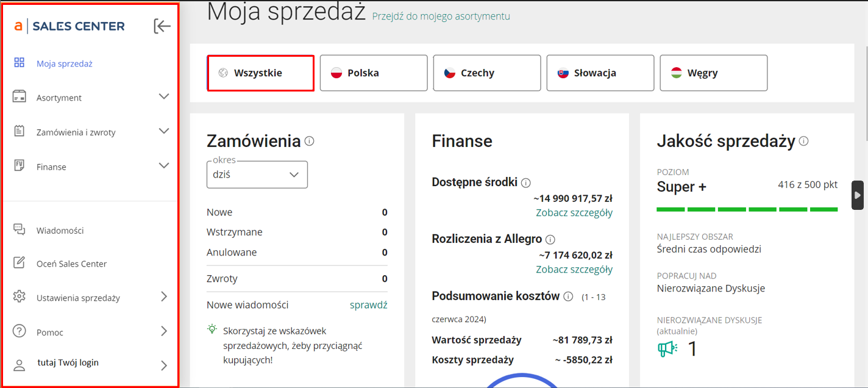Open Ustawienia sprzedaży submenu arrow
Image resolution: width=868 pixels, height=388 pixels.
pos(163,296)
